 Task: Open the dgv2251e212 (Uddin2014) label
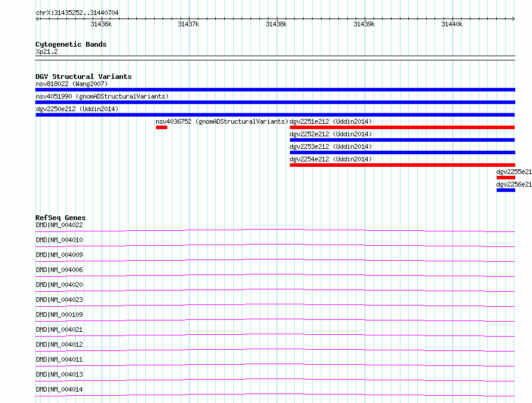(x=331, y=121)
